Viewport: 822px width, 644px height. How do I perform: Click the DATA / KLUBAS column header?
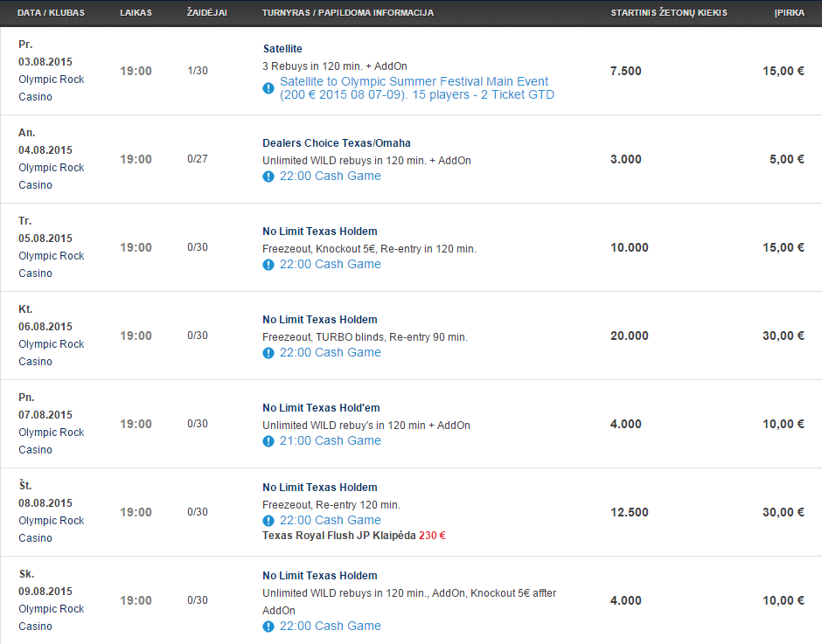point(51,12)
